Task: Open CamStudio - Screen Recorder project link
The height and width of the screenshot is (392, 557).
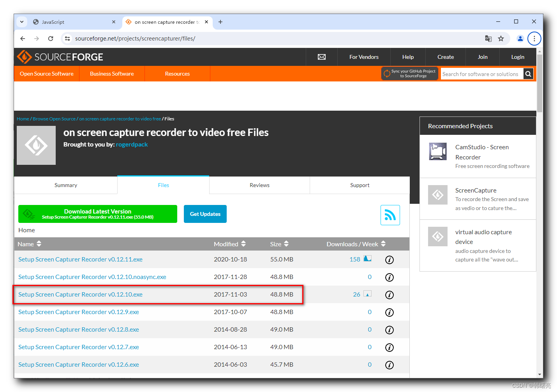Action: tap(482, 152)
